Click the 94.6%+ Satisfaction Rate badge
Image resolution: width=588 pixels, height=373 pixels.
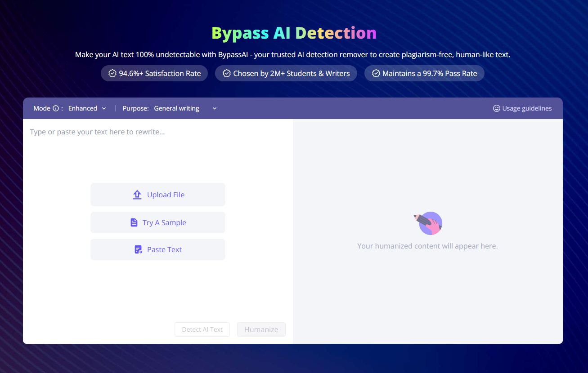[154, 73]
